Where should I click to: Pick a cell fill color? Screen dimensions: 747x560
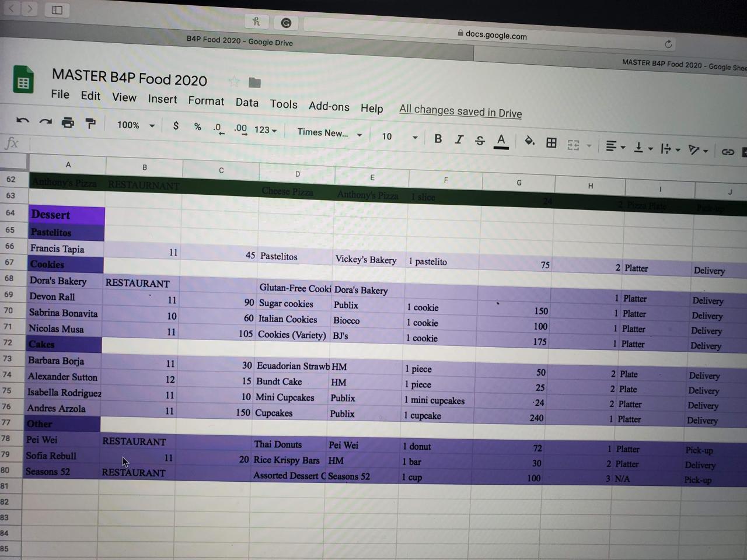click(529, 142)
